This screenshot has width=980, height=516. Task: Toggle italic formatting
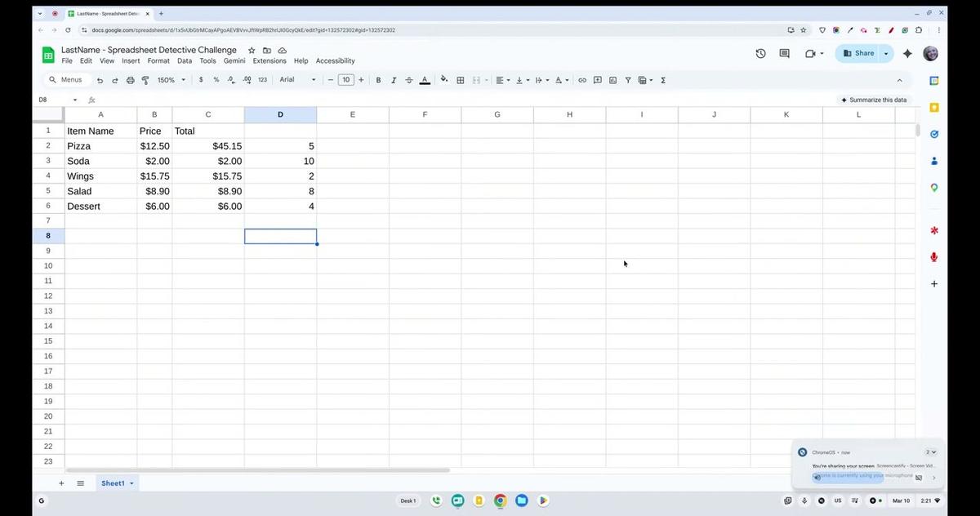pyautogui.click(x=394, y=80)
